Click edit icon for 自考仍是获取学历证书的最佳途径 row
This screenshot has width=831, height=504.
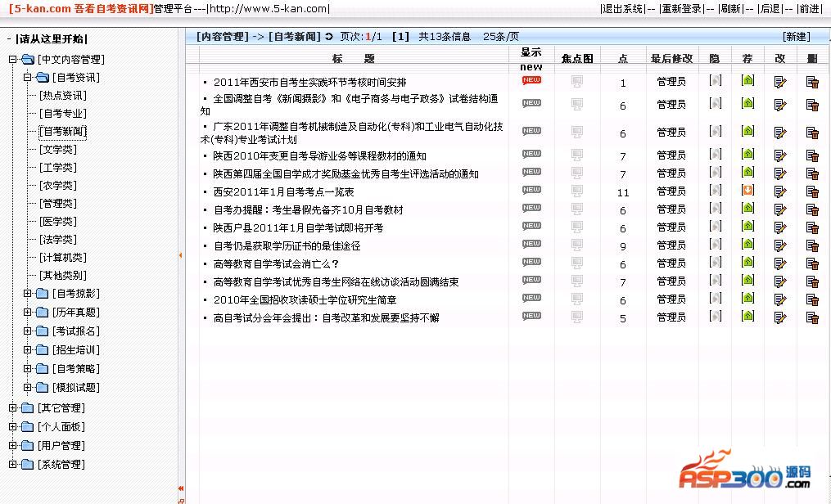click(780, 245)
